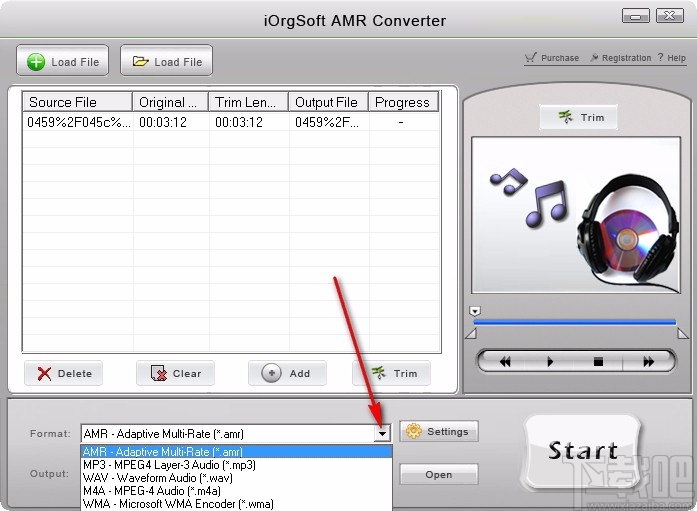Click the Trim button above the preview
This screenshot has width=697, height=511.
coord(578,117)
